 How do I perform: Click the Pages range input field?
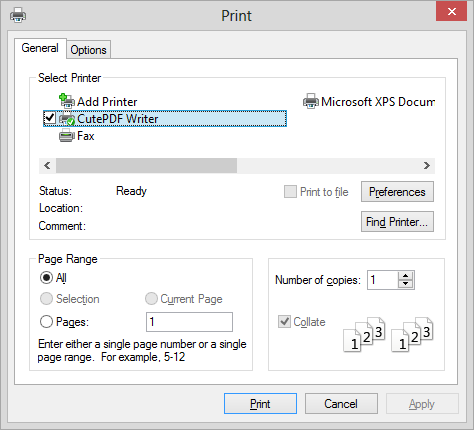(x=189, y=322)
